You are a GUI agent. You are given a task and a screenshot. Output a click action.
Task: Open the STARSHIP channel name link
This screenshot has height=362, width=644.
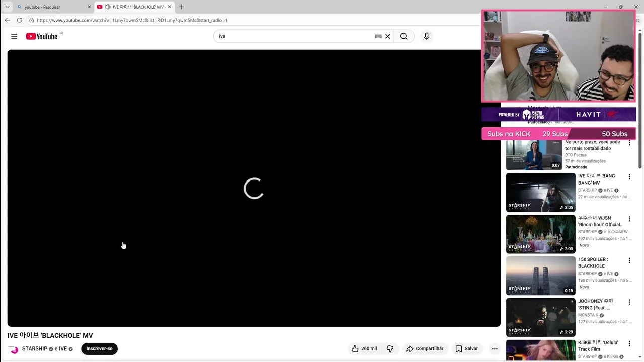pyautogui.click(x=35, y=348)
